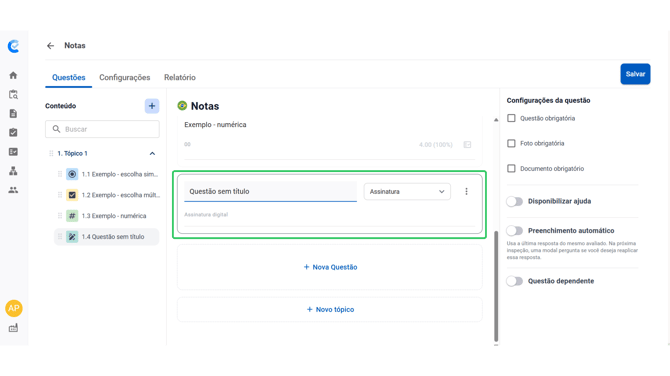Open the three-dot menu of the question
The width and height of the screenshot is (670, 376).
466,191
